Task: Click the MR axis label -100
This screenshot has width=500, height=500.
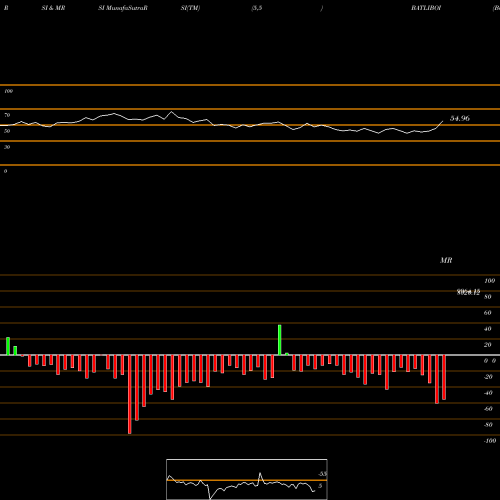Action: [490, 441]
